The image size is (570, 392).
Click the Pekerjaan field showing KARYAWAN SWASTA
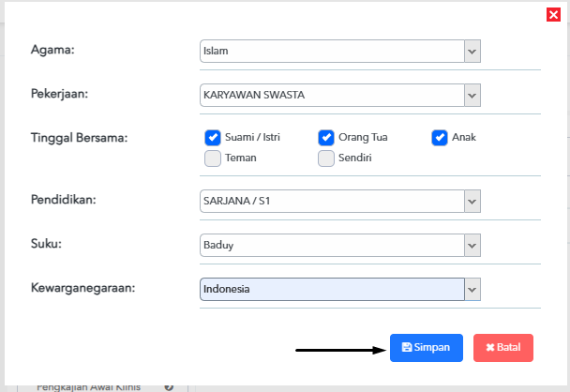(x=332, y=96)
